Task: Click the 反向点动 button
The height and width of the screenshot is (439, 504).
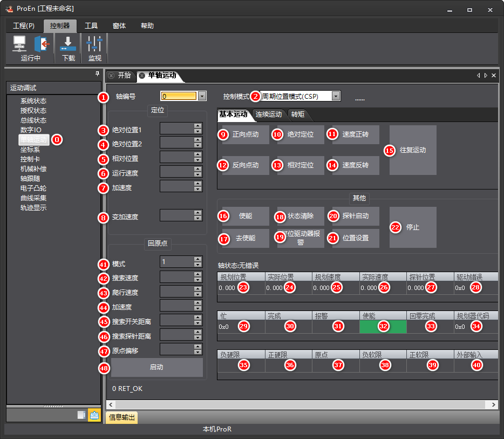Action: pos(246,165)
